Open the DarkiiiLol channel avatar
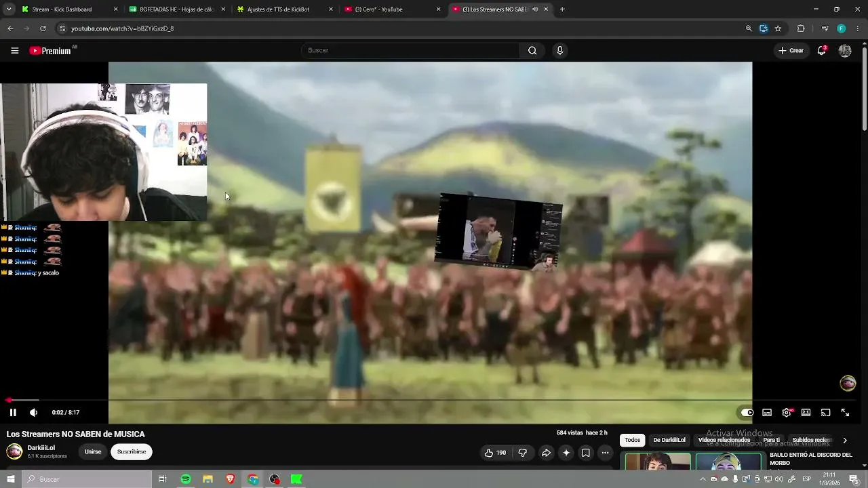The image size is (868, 488). point(14,451)
